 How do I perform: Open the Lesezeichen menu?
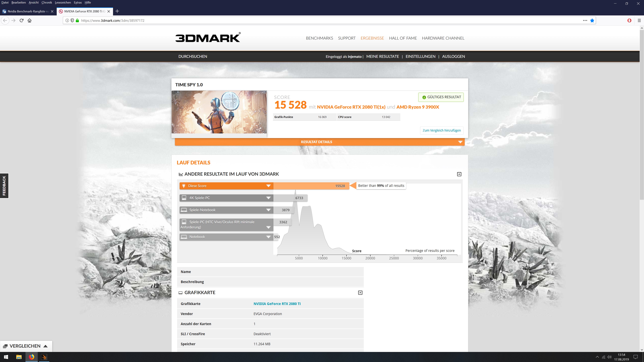point(63,3)
